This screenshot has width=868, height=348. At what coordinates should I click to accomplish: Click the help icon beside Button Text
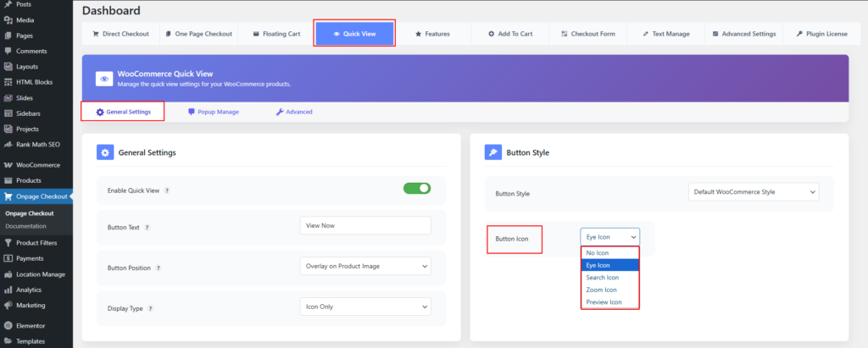coord(147,227)
